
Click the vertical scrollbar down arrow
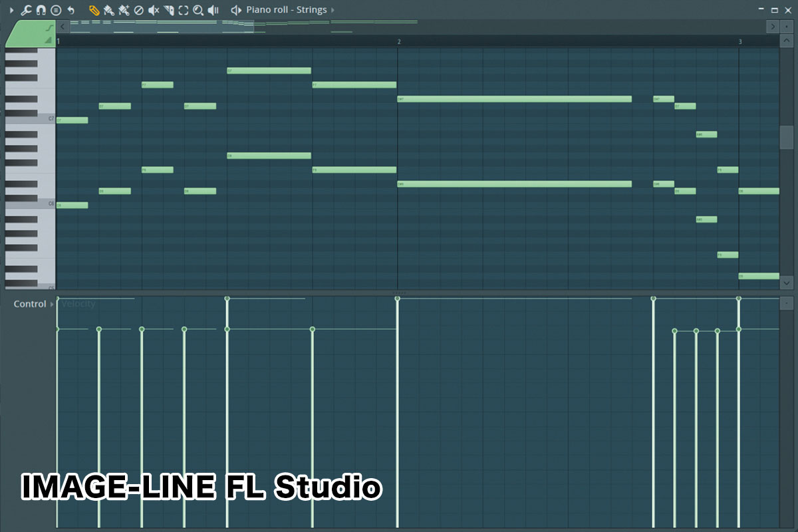(x=786, y=282)
